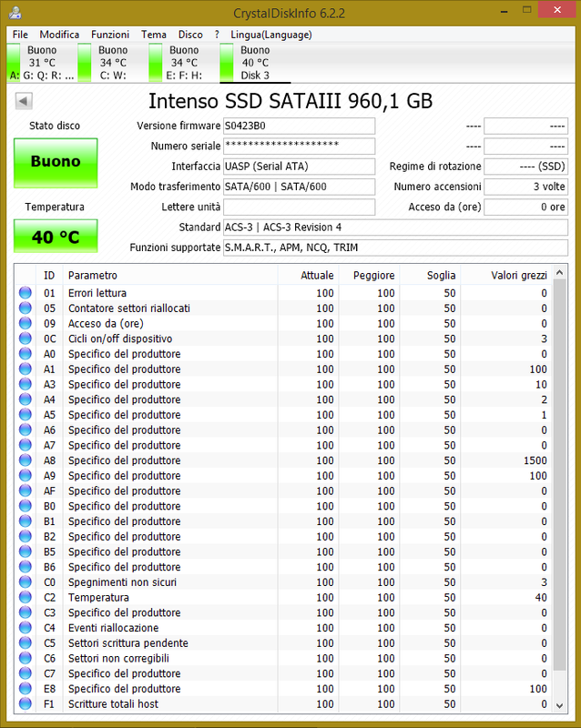Click the Interfaccia field UASP (Serial ATA)
Viewport: 581px width, 728px height.
coord(299,167)
